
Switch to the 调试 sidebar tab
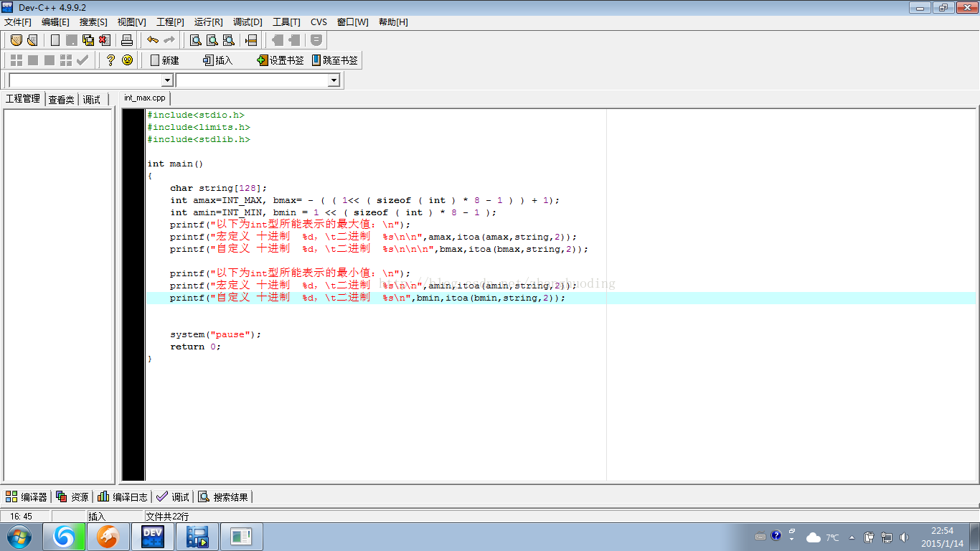92,100
